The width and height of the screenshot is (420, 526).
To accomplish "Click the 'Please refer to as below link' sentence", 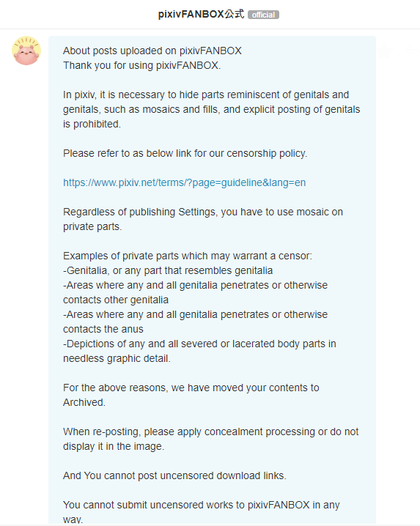I will pyautogui.click(x=185, y=153).
